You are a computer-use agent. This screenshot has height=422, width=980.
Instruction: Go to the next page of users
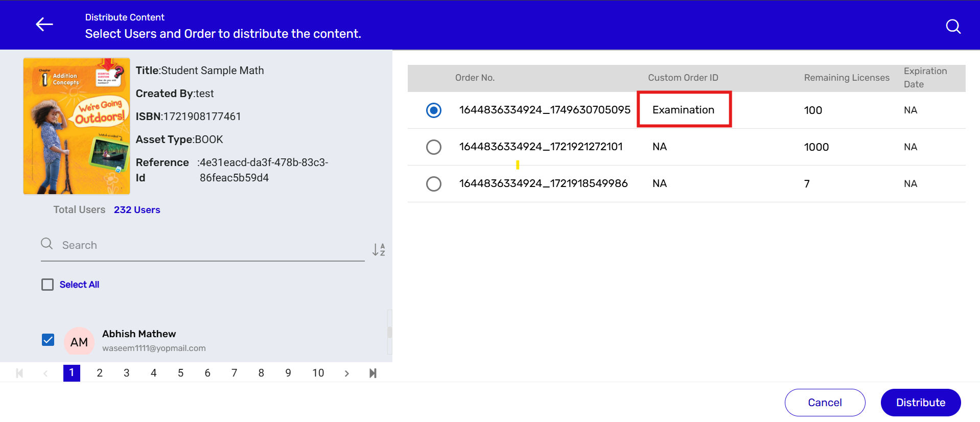click(x=346, y=373)
